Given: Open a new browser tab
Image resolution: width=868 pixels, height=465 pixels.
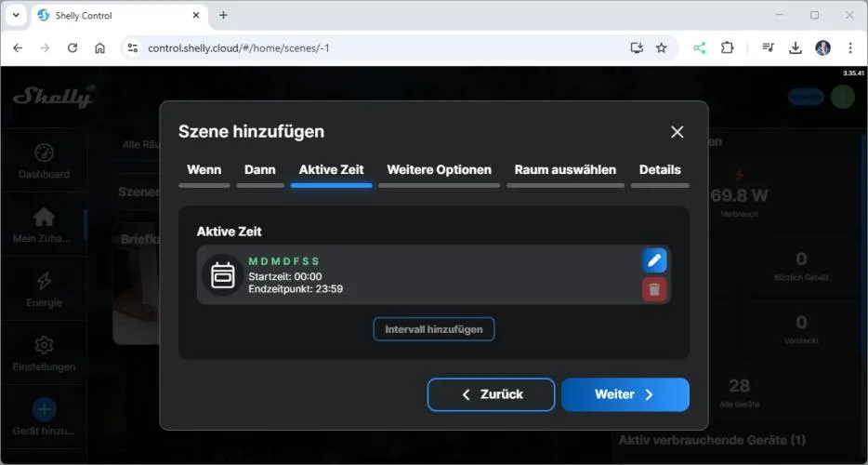Looking at the screenshot, I should tap(223, 15).
